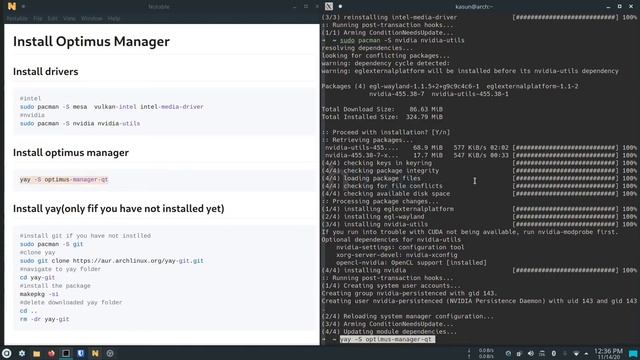Viewport: 640px width, 360px height.
Task: Open the Window menu in Notable
Action: [91, 18]
